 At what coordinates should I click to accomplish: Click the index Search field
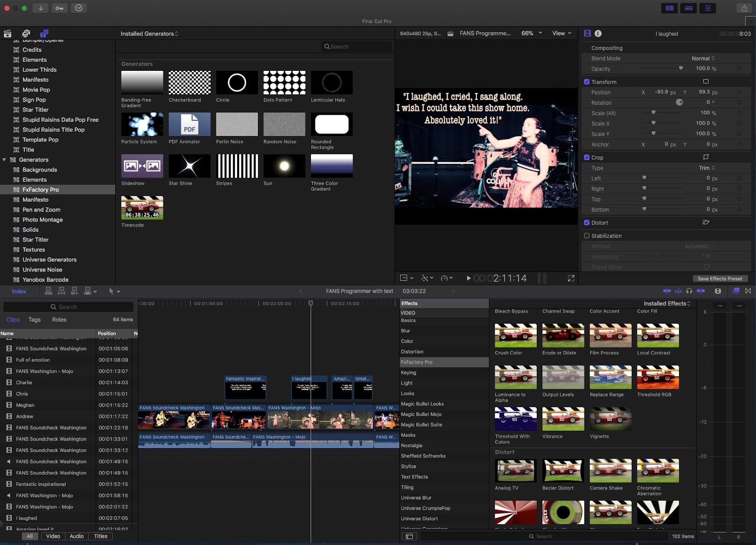pos(68,307)
